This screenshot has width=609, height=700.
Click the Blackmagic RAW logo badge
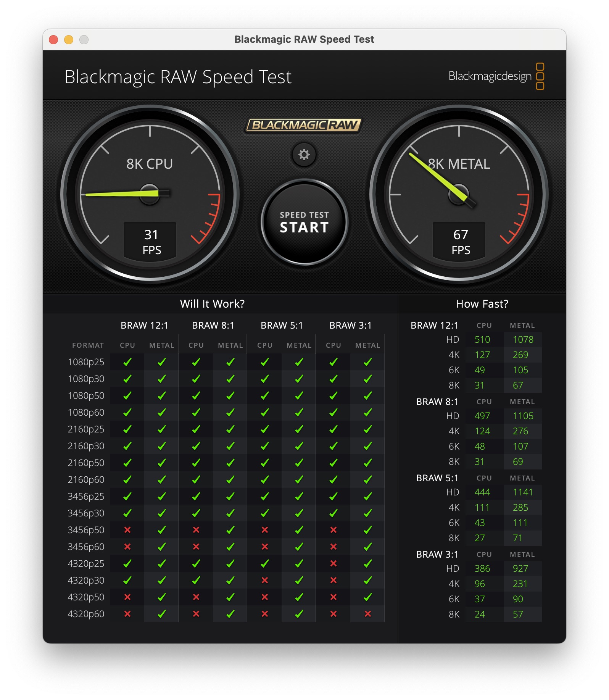point(303,125)
